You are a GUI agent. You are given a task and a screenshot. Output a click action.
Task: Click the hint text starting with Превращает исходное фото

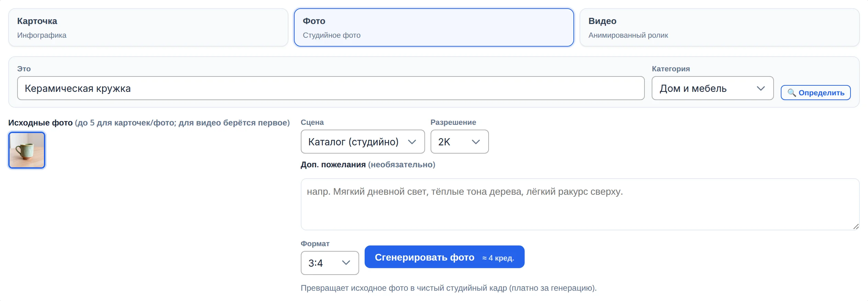448,288
